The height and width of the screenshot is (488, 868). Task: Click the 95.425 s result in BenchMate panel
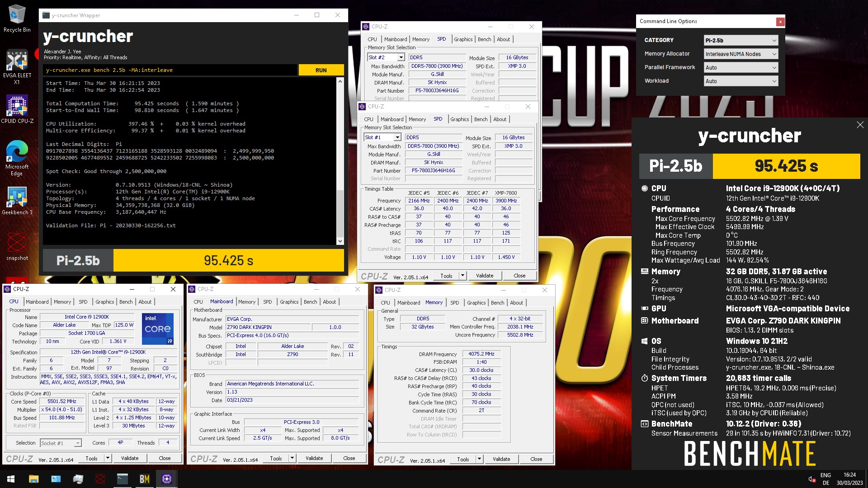786,166
